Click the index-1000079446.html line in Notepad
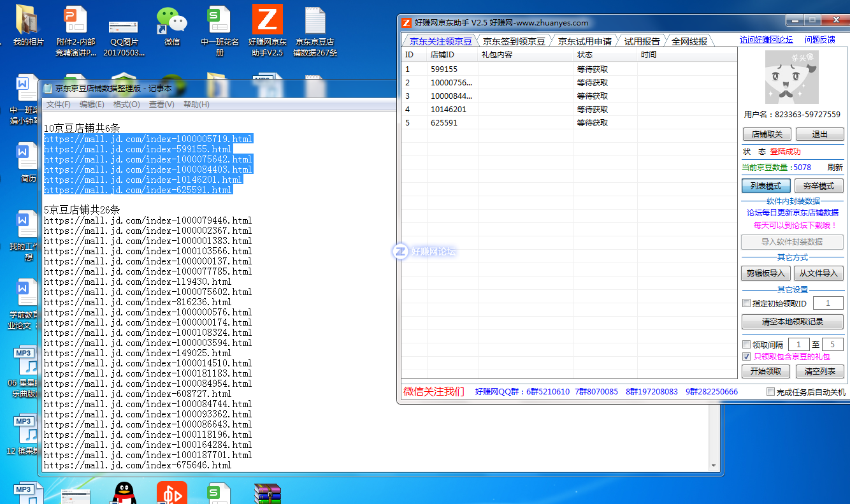The width and height of the screenshot is (850, 504). point(148,220)
